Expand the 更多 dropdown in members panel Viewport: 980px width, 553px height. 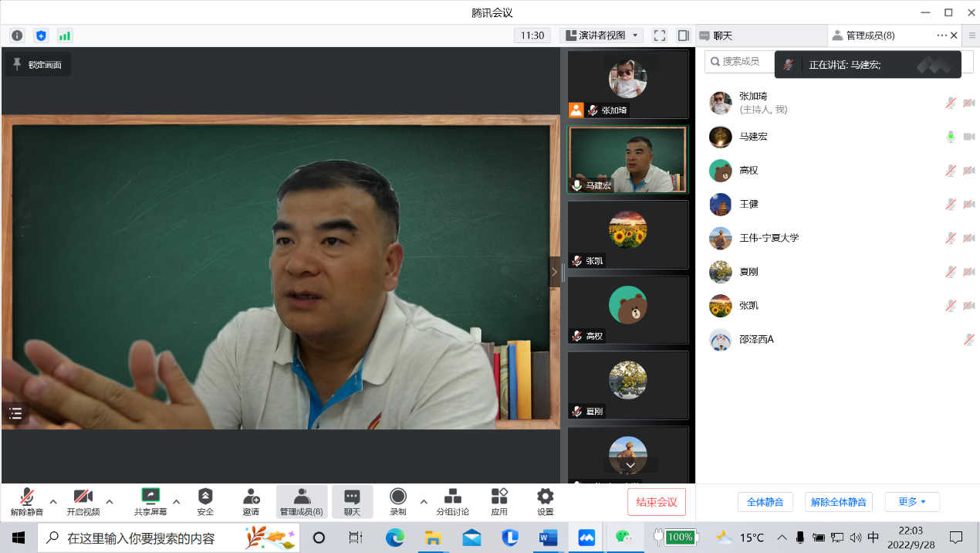pyautogui.click(x=911, y=502)
